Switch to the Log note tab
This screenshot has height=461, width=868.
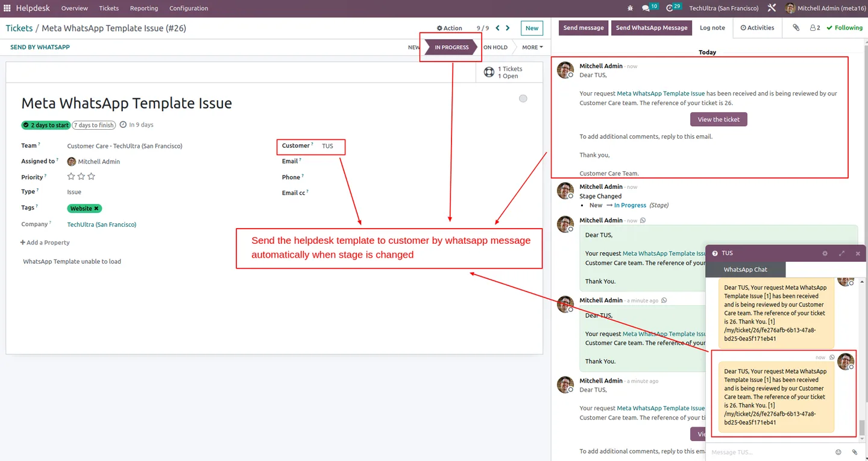pyautogui.click(x=712, y=28)
